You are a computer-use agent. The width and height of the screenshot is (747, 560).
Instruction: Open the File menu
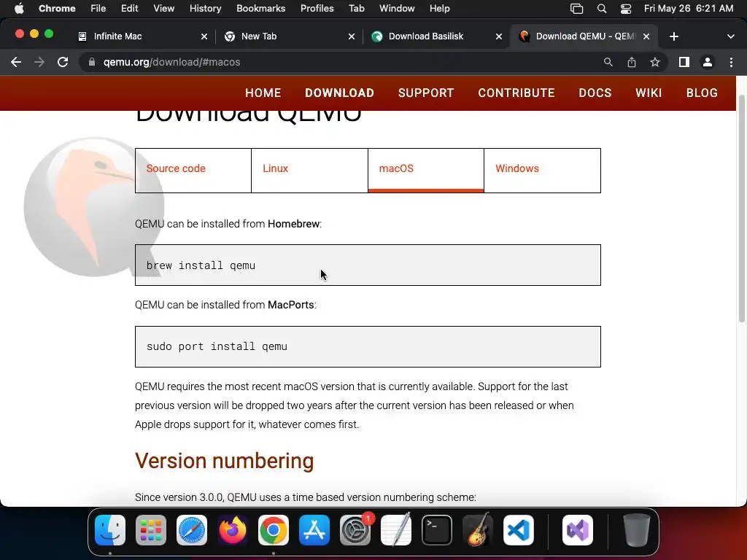98,9
